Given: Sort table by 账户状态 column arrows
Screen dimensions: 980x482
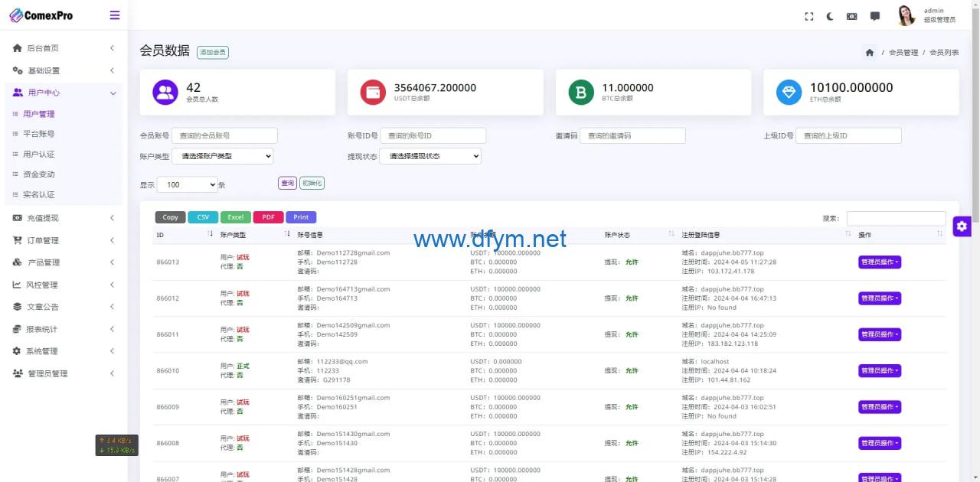Looking at the screenshot, I should pyautogui.click(x=671, y=234).
